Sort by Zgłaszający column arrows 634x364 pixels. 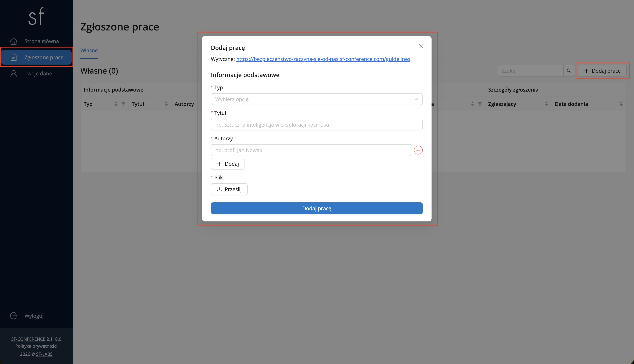click(x=546, y=104)
